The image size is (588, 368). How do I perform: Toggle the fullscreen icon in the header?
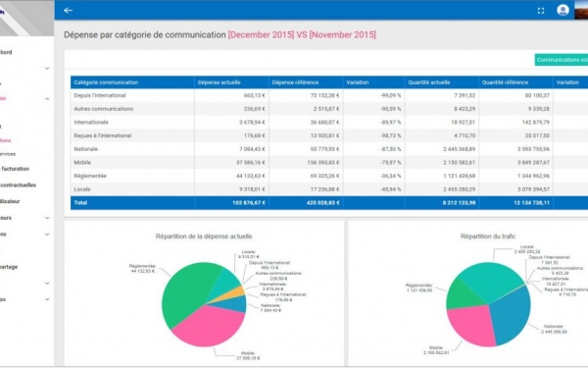540,11
